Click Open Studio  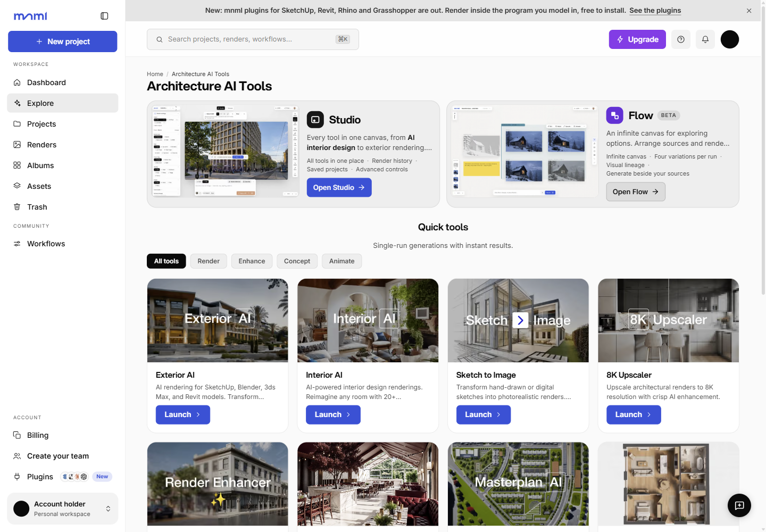[x=339, y=187]
